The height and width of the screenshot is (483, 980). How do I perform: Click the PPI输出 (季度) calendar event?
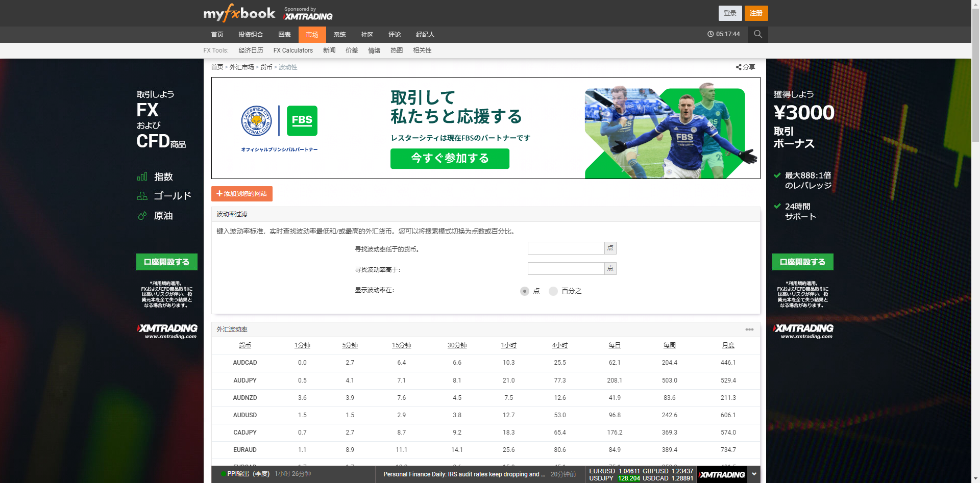pyautogui.click(x=248, y=474)
